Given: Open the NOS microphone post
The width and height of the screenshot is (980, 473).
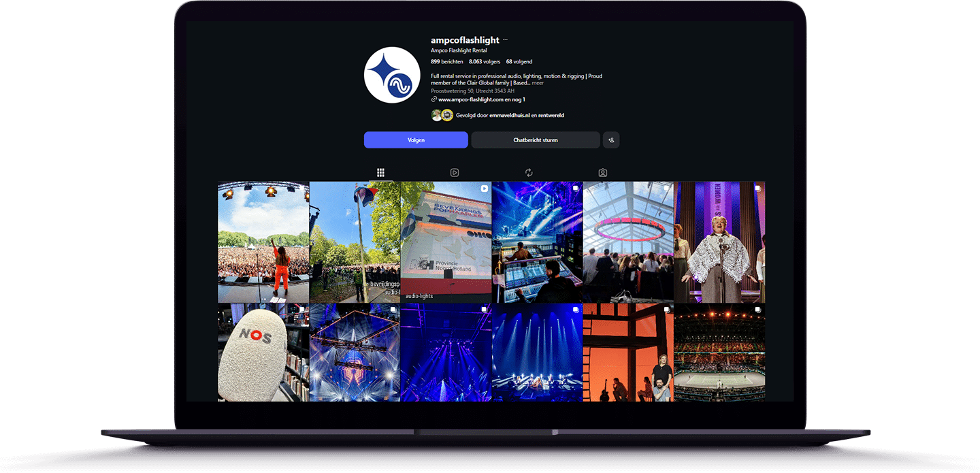Looking at the screenshot, I should [x=263, y=353].
